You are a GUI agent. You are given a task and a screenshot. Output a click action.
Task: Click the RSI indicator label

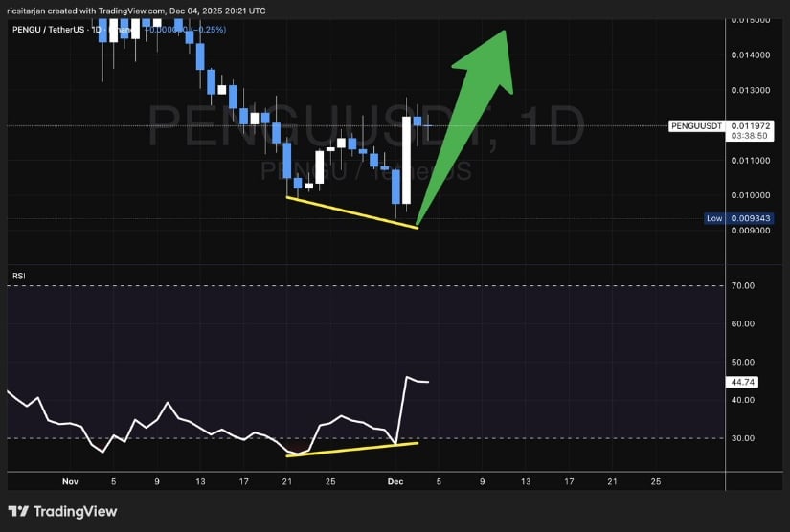[18, 277]
